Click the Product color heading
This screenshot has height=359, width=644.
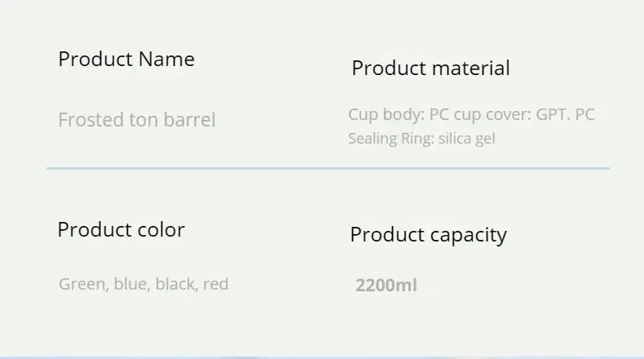click(121, 230)
